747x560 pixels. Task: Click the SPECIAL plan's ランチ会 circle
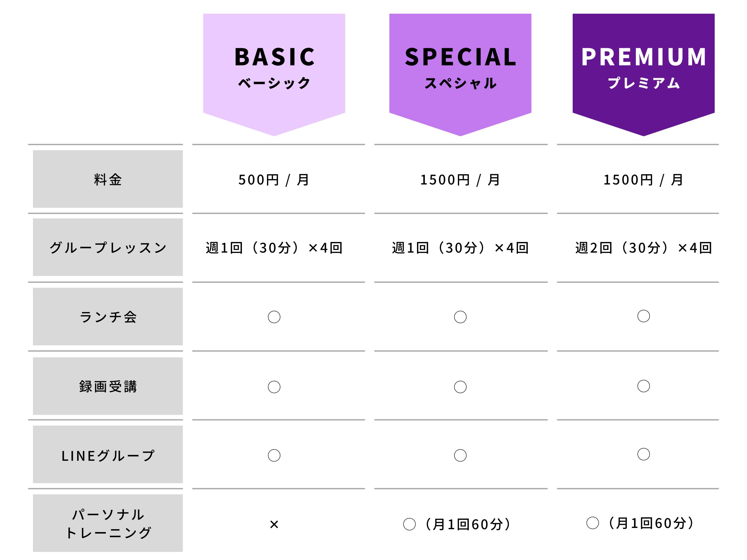click(x=460, y=317)
